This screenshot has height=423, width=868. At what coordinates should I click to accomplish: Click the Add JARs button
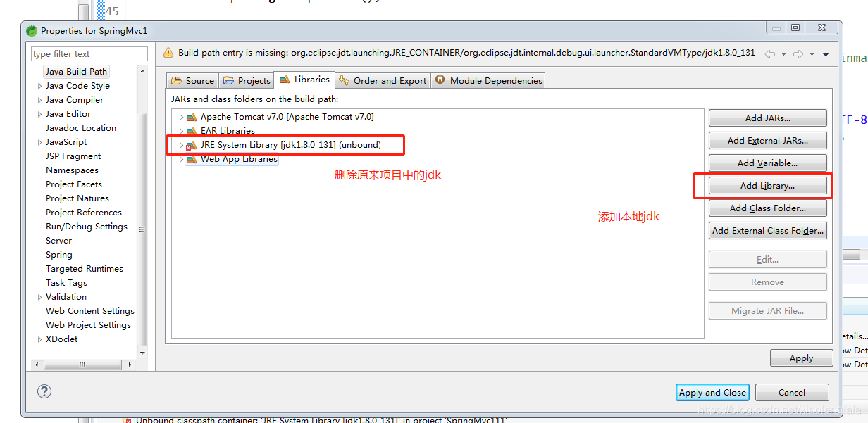point(767,118)
